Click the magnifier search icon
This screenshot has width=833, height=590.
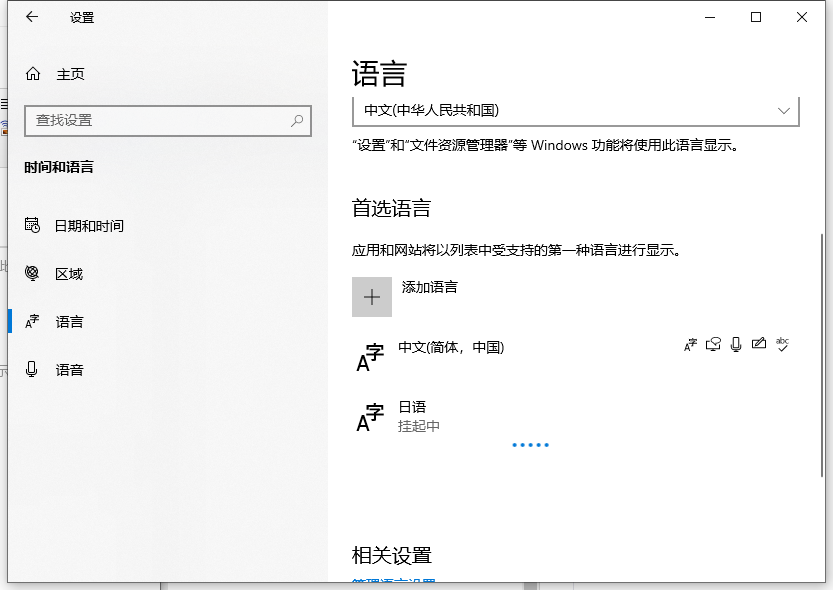pos(297,121)
